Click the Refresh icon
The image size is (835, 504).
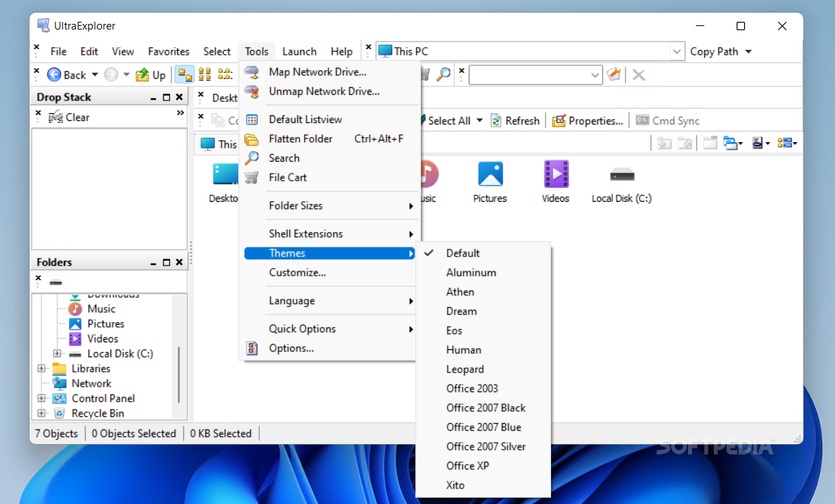(x=496, y=121)
